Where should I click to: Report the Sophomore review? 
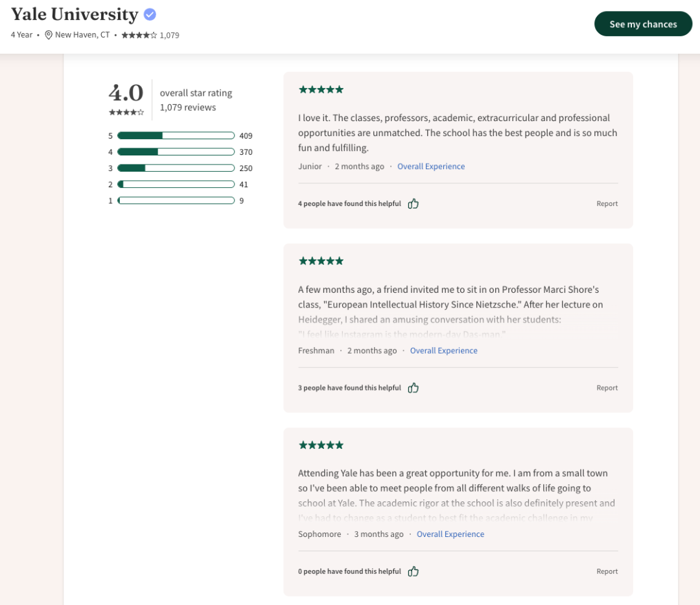click(x=607, y=571)
